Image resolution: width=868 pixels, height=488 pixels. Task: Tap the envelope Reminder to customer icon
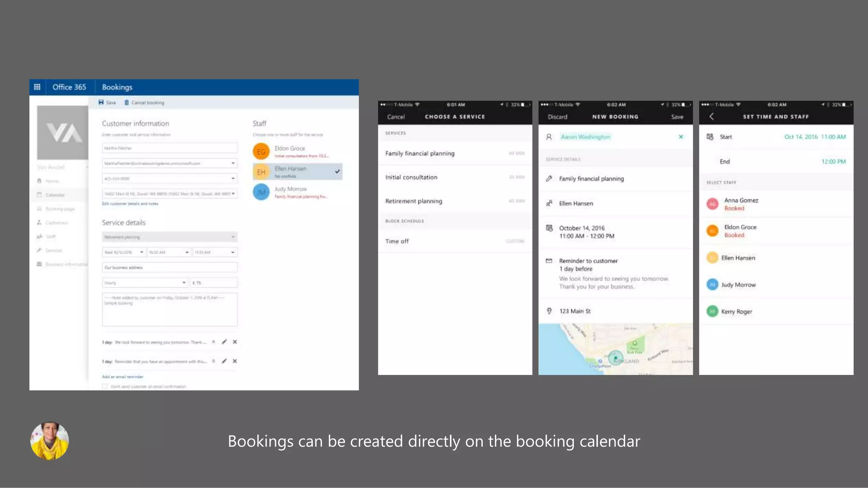tap(549, 261)
